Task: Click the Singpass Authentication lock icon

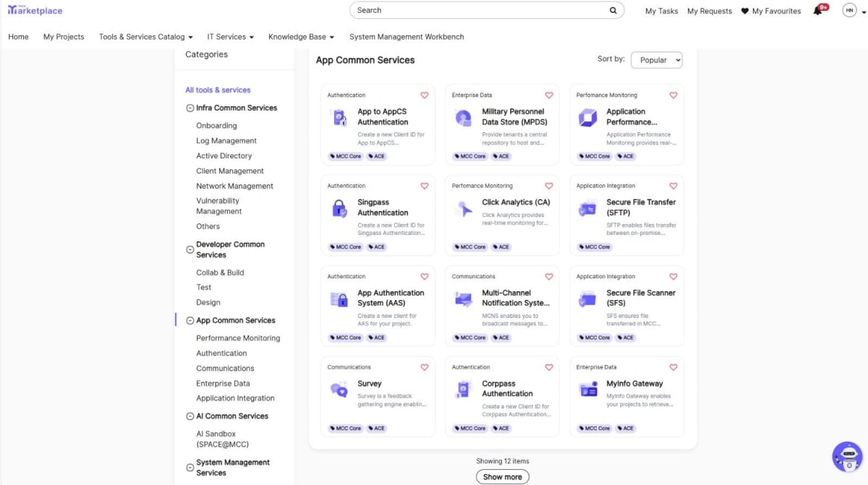Action: (x=339, y=209)
